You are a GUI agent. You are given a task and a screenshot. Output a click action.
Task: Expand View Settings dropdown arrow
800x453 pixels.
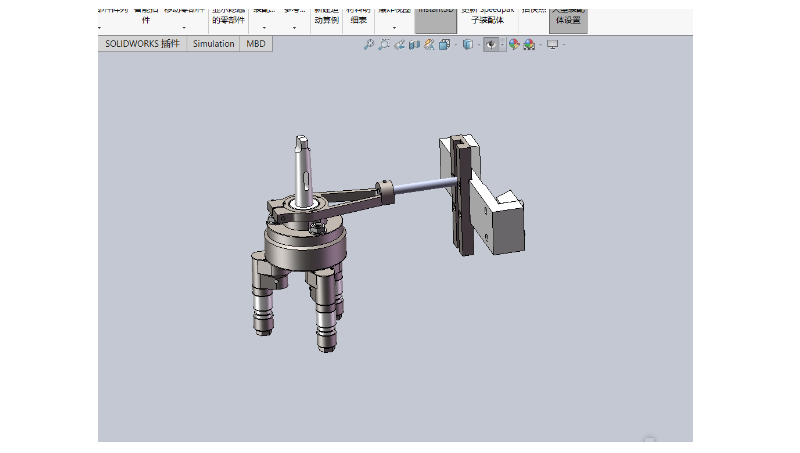(563, 45)
